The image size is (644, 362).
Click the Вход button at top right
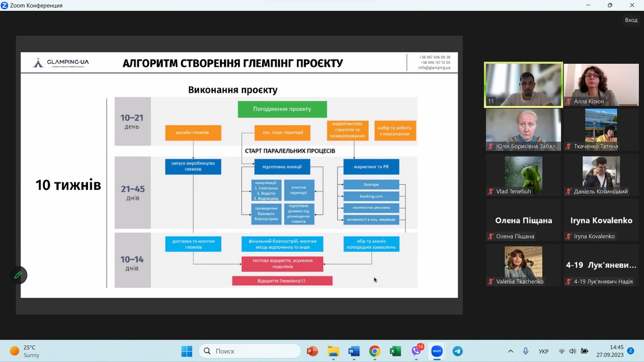click(631, 20)
